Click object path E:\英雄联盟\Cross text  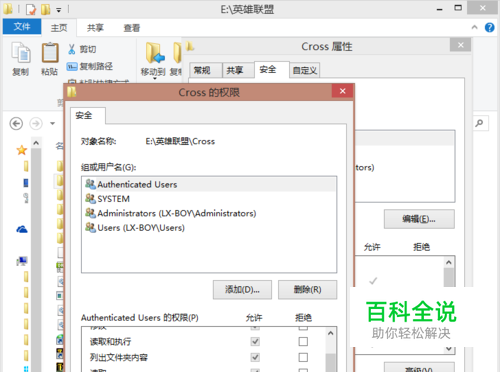(x=180, y=141)
